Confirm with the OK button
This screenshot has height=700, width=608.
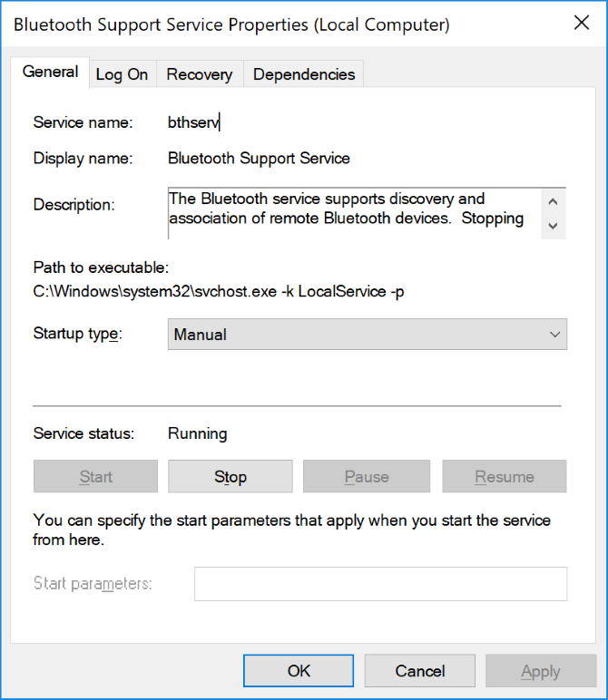(x=299, y=671)
